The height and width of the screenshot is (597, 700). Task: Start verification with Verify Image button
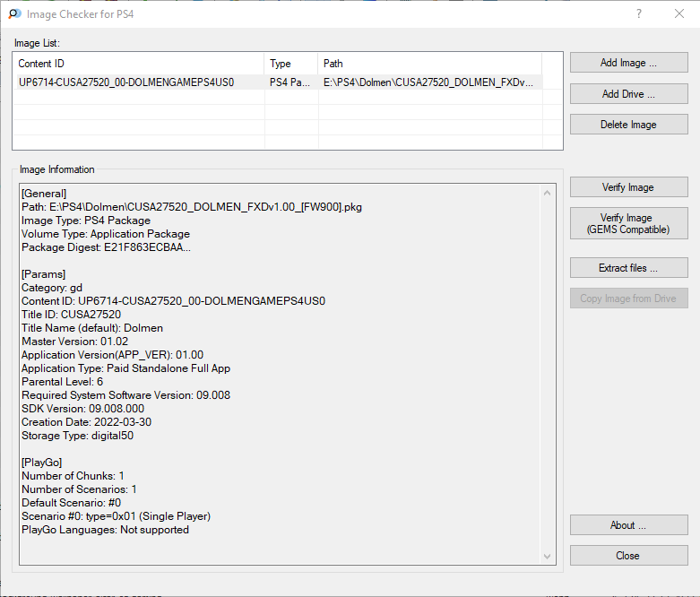(x=628, y=187)
